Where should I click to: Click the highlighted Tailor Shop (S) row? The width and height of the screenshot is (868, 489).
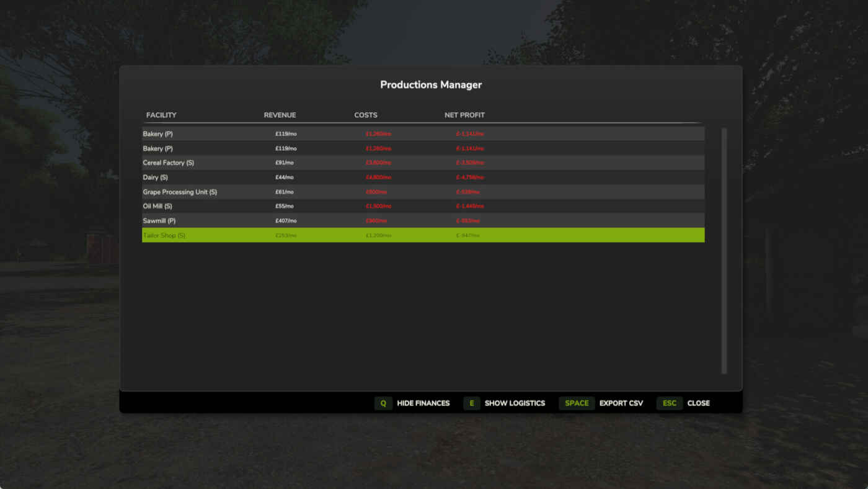pos(423,235)
